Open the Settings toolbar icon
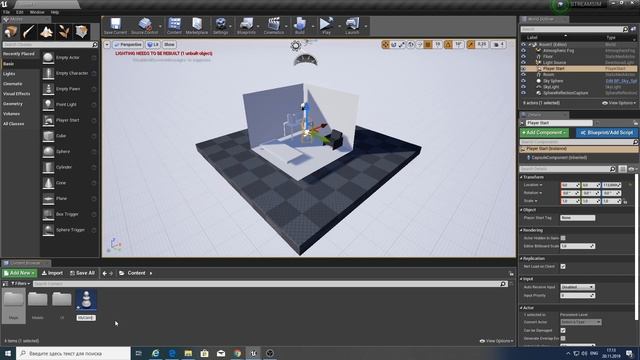 [220, 26]
